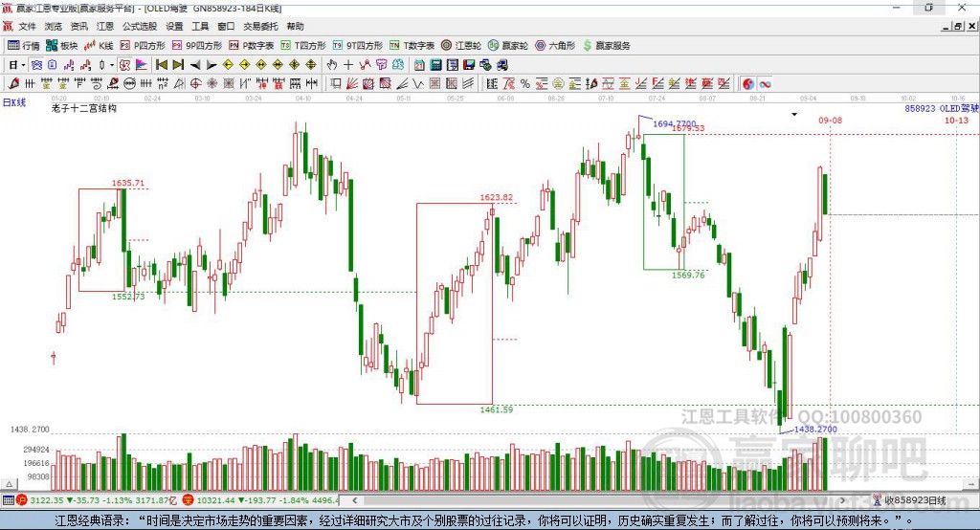Open the 江恩 menu

[105, 26]
